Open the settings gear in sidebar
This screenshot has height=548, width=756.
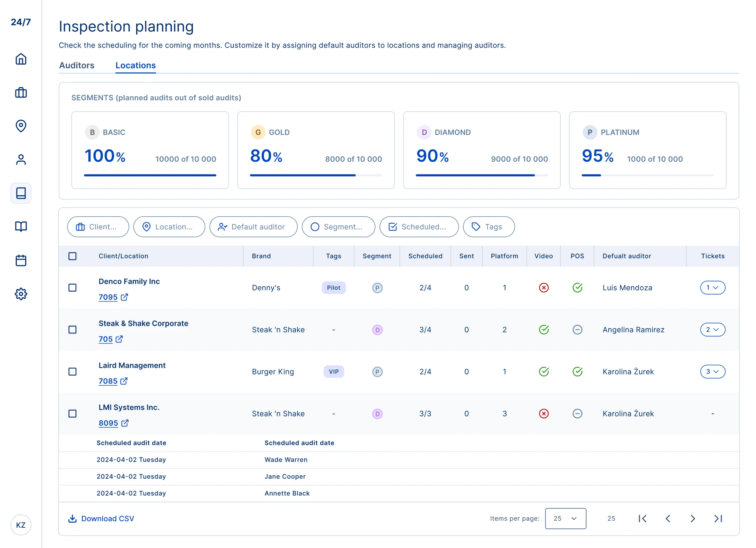21,294
